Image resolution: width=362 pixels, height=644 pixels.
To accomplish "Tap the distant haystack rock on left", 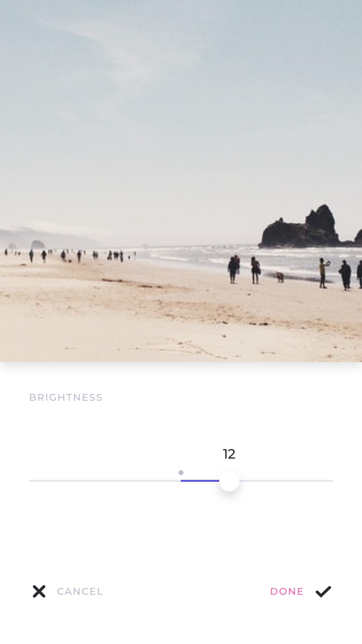I will pyautogui.click(x=38, y=245).
